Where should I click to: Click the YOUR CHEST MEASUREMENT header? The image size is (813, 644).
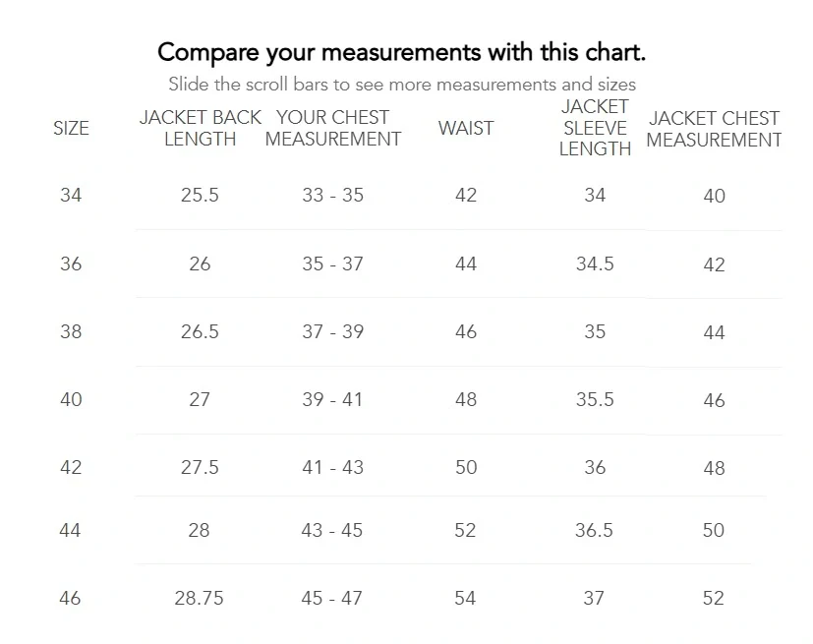[x=333, y=128]
